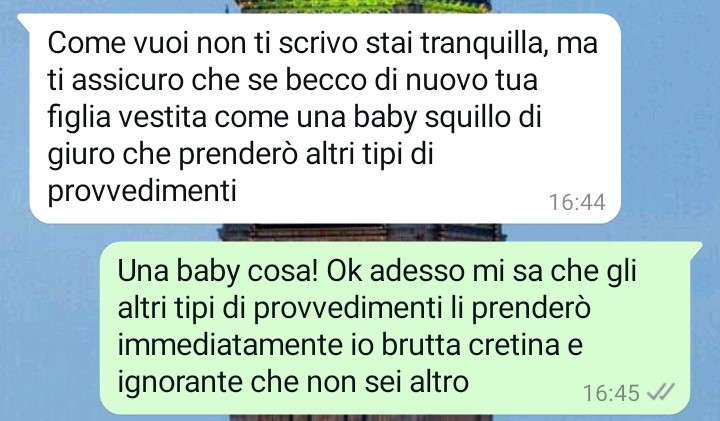Click the word "provvedimenti" in the white bubble
This screenshot has height=421, width=720.
142,191
